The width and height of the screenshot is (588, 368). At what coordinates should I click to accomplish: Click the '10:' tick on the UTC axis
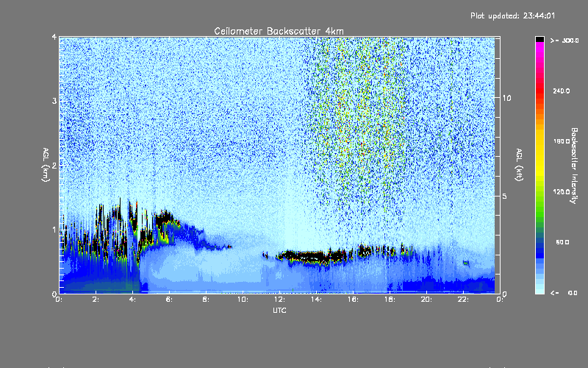click(243, 300)
